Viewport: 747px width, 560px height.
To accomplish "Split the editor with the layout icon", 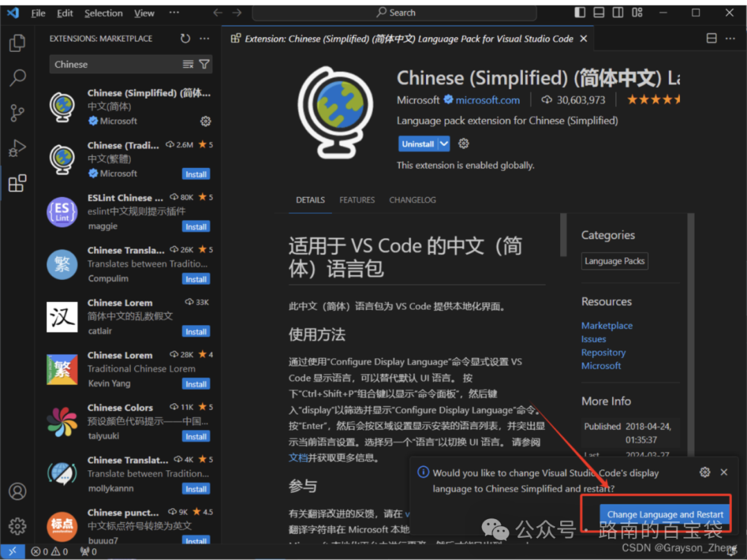I will point(711,39).
